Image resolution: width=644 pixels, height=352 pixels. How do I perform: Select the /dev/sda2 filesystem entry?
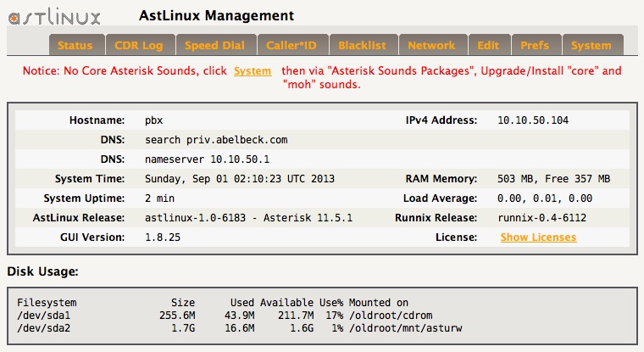coord(43,328)
